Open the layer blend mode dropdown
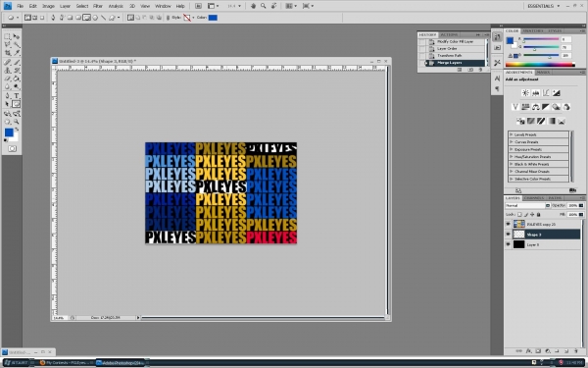The height and width of the screenshot is (368, 588). coord(527,205)
